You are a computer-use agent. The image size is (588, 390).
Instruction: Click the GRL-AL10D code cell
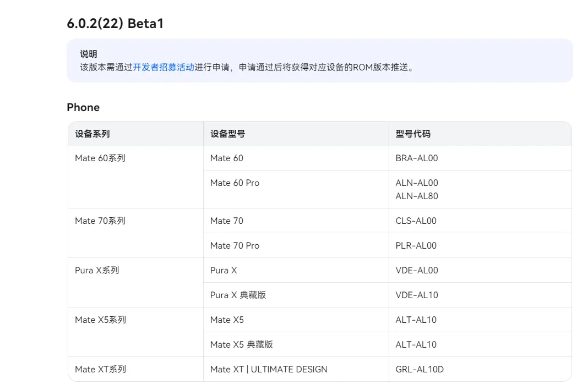(x=480, y=369)
